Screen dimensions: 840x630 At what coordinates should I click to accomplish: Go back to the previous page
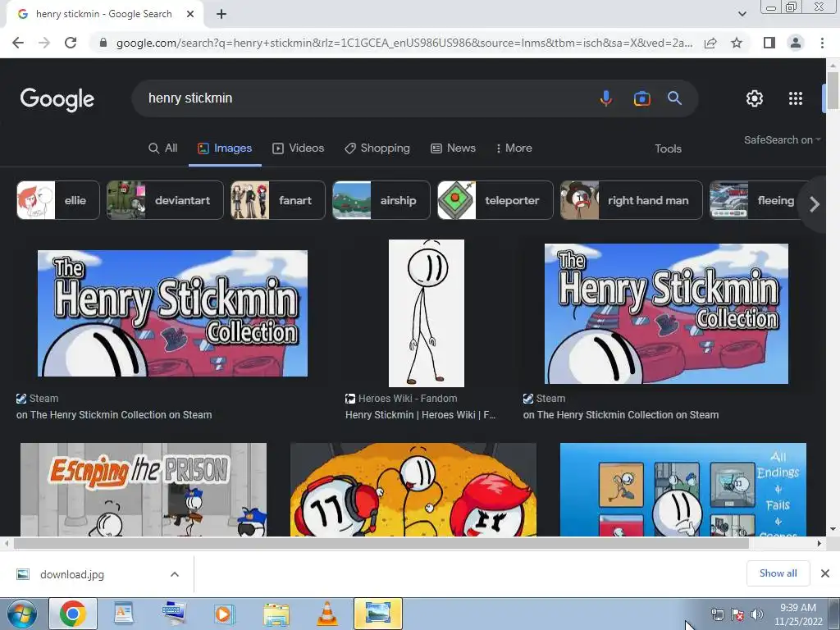(x=18, y=43)
